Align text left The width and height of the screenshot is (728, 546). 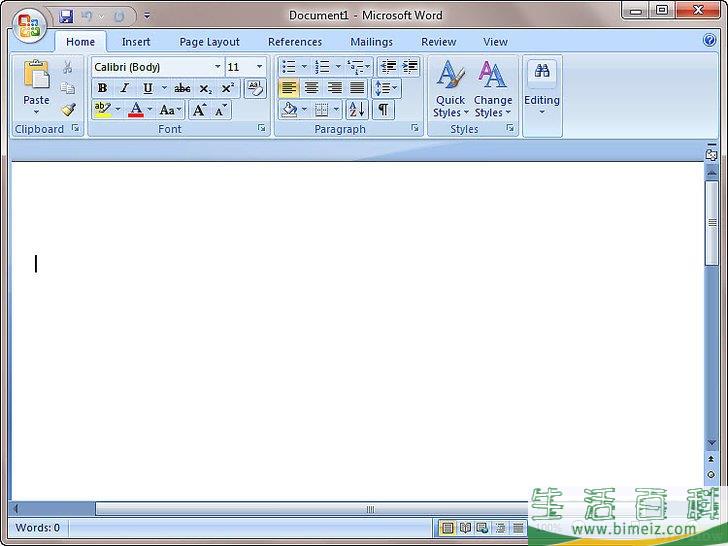tap(289, 88)
